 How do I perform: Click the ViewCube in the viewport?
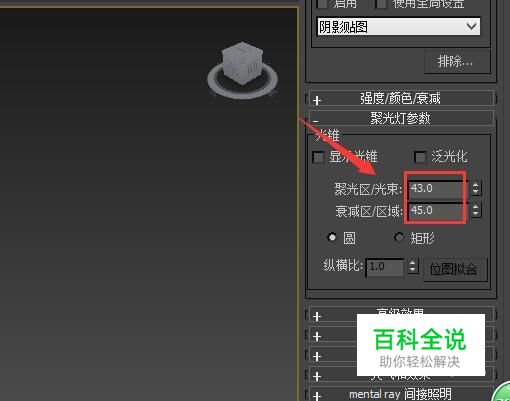(243, 63)
